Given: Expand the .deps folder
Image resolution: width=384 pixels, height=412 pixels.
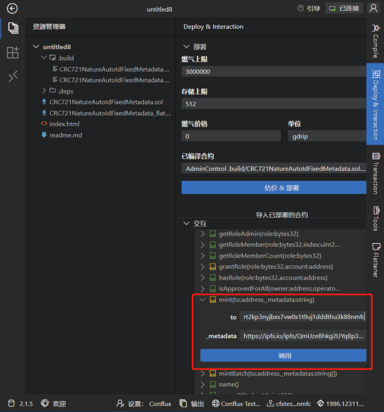Looking at the screenshot, I should click(44, 91).
